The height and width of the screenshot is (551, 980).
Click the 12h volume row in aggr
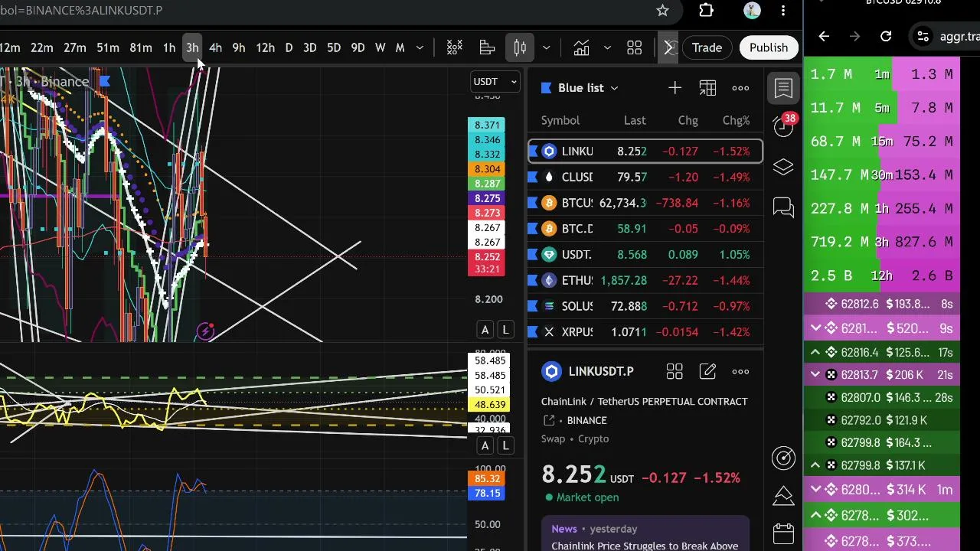(882, 275)
